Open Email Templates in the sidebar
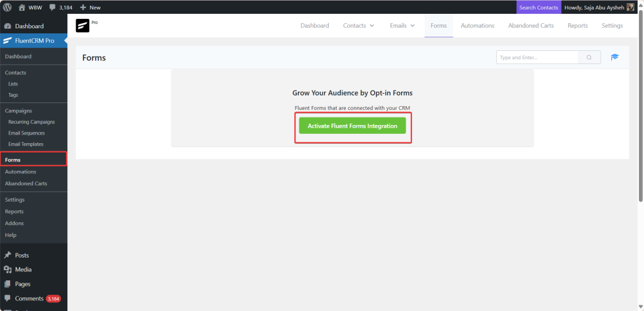The width and height of the screenshot is (644, 311). coord(26,144)
